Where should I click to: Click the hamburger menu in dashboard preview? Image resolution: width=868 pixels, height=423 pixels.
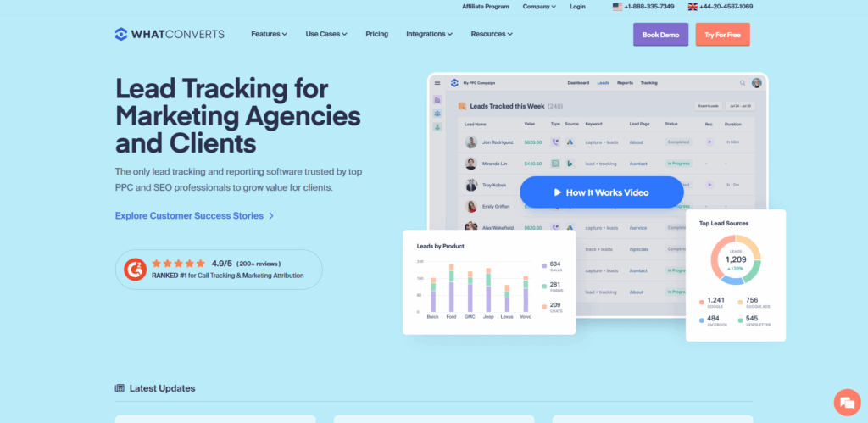437,83
